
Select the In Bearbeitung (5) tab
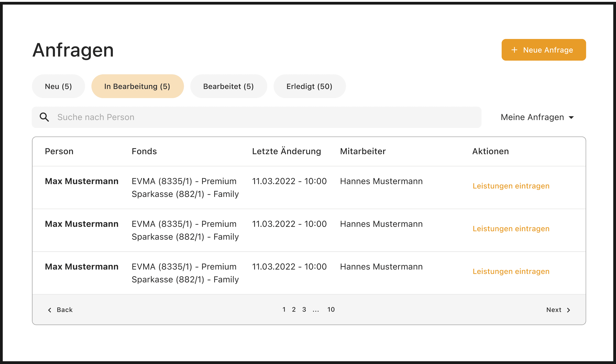137,86
